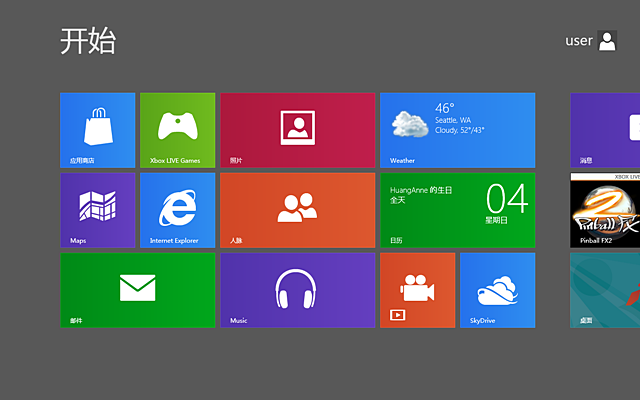Image resolution: width=640 pixels, height=400 pixels.
Task: Open the Photos tile
Action: click(x=298, y=130)
